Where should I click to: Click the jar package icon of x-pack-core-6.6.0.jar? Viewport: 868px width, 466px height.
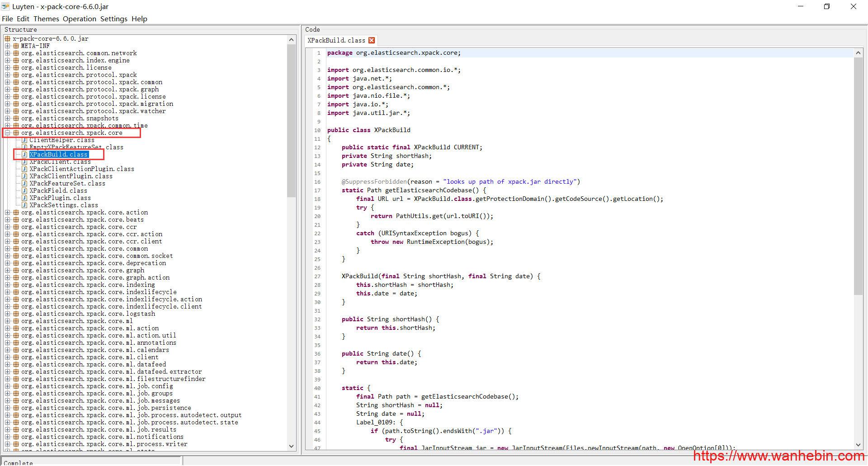8,39
